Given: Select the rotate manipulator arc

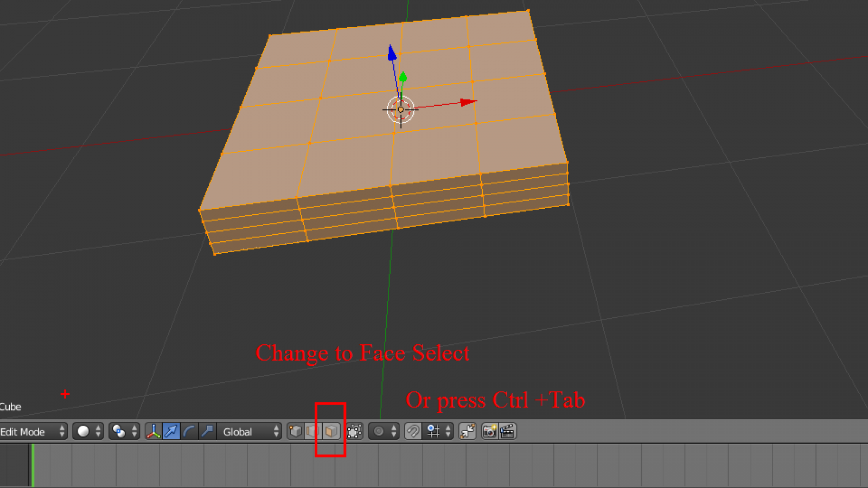Looking at the screenshot, I should [x=189, y=432].
